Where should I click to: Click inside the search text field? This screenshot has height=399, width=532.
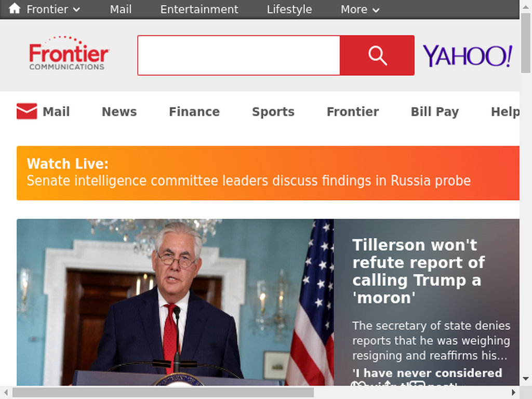[x=239, y=55]
